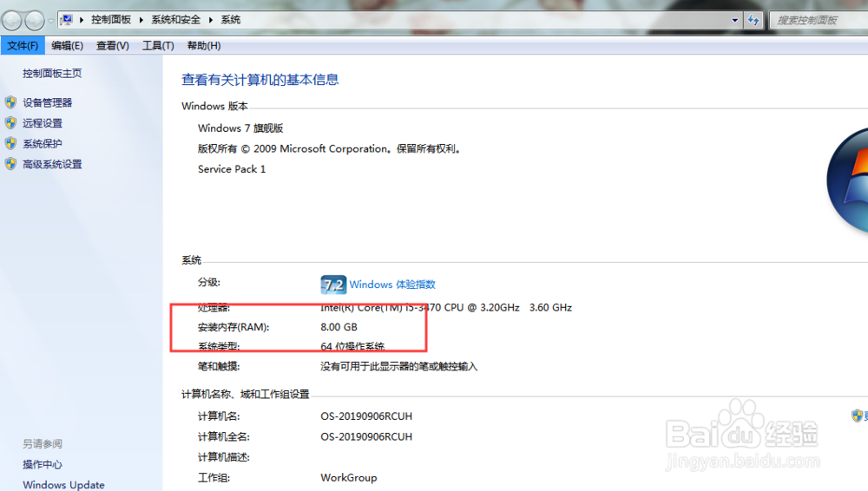Click the 计算机名 value OS-20190906RCUH
Image resolution: width=868 pixels, height=491 pixels.
(x=366, y=416)
